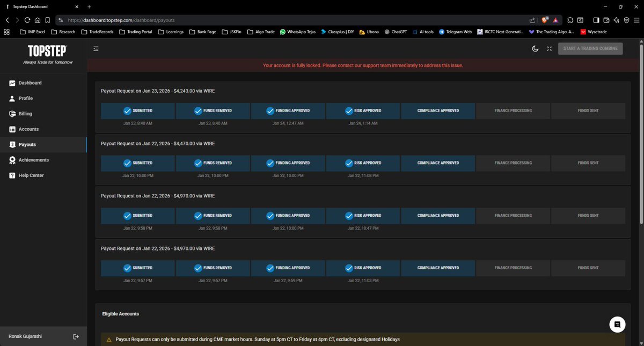Open the Brave Wallet icon

(x=606, y=20)
